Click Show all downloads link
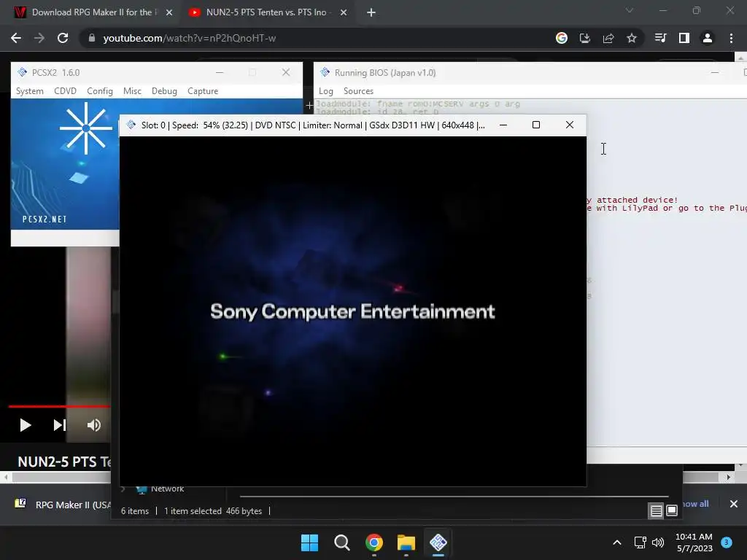 point(695,504)
